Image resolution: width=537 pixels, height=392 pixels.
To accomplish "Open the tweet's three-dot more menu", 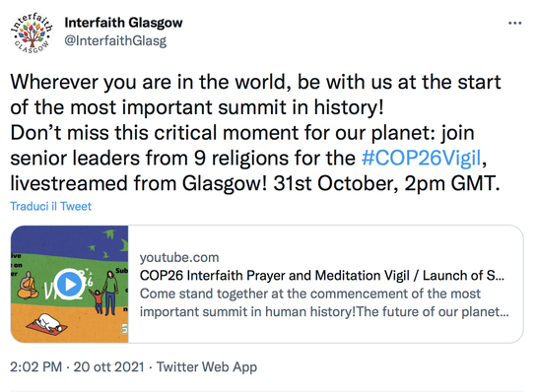I will (x=514, y=24).
